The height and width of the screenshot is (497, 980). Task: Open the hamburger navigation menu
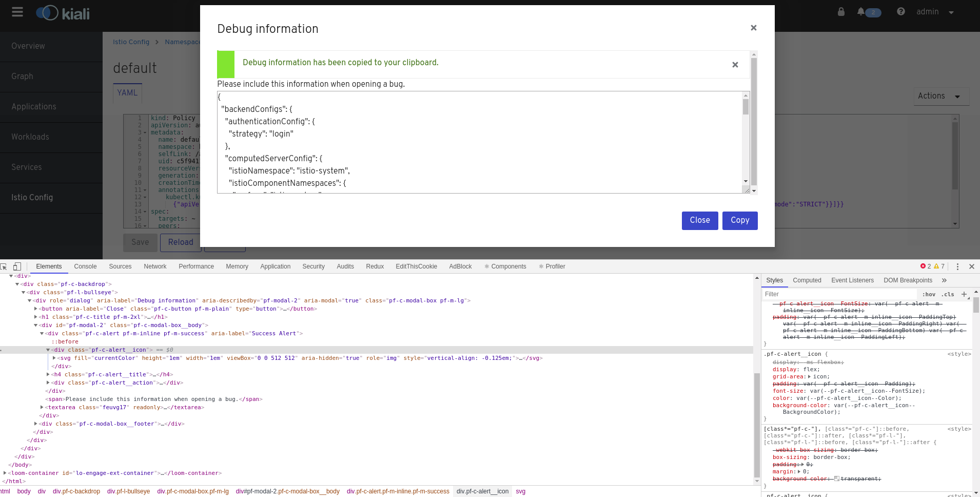(x=17, y=12)
